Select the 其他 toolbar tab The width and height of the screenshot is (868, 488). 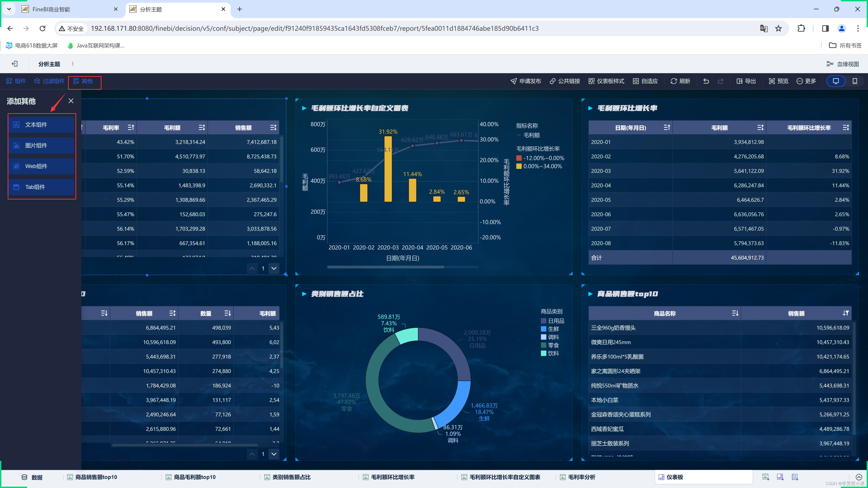click(x=83, y=81)
